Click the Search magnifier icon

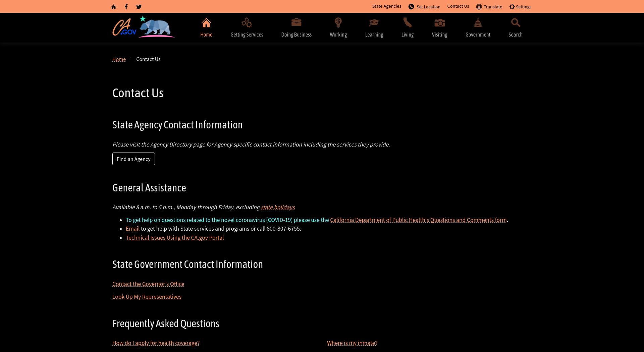point(516,23)
